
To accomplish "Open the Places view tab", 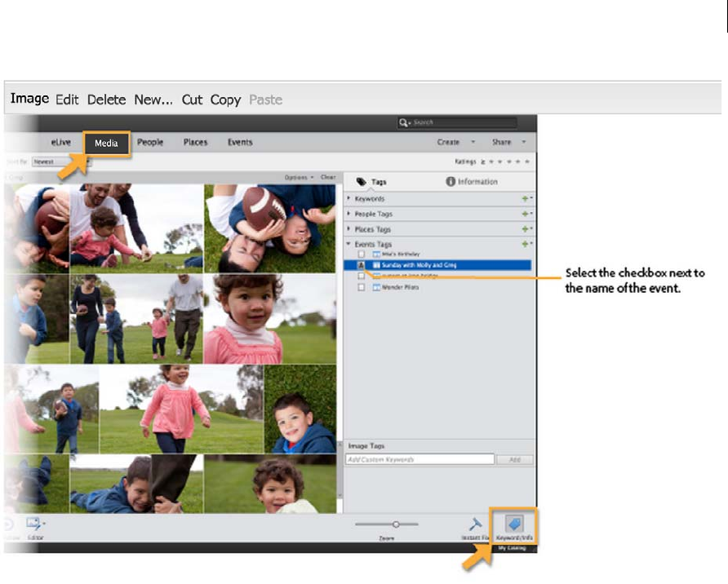I will pyautogui.click(x=195, y=143).
